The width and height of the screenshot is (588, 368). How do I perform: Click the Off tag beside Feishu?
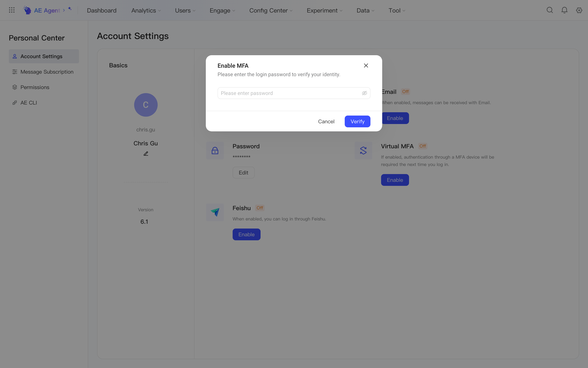[260, 208]
